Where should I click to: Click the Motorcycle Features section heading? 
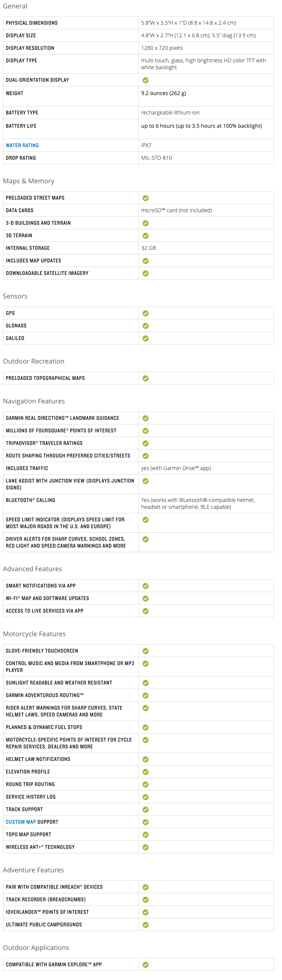(34, 634)
